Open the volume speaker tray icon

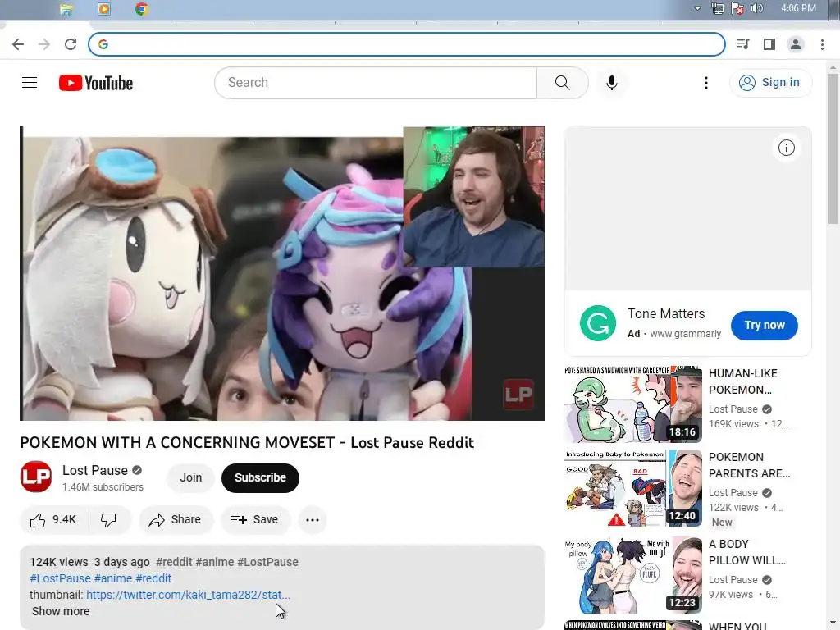(756, 8)
